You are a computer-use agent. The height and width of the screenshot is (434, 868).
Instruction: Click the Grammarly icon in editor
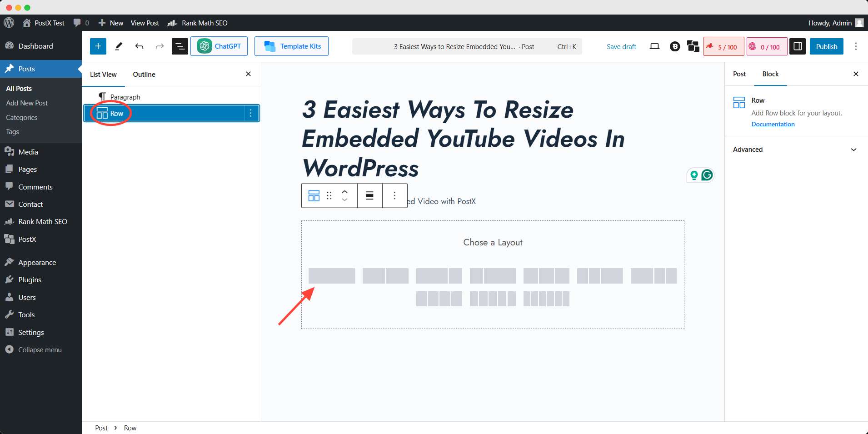[x=707, y=175]
